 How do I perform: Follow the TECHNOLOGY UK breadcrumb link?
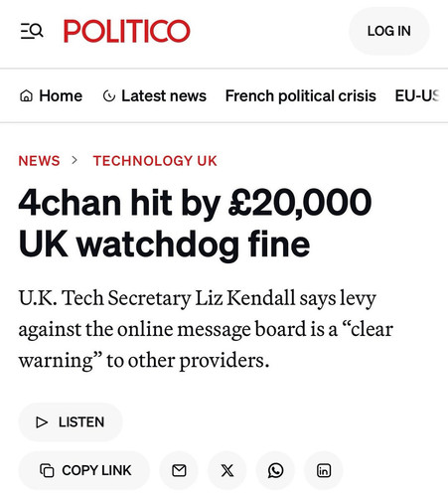155,161
